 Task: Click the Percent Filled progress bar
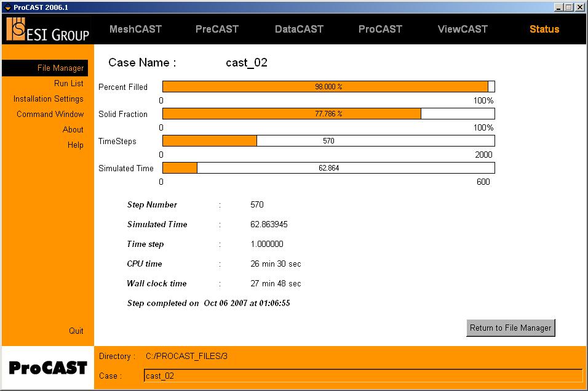point(328,86)
